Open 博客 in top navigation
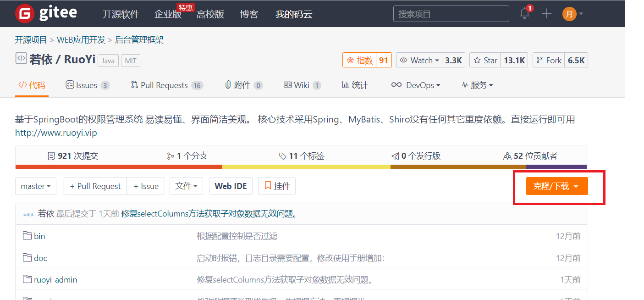This screenshot has height=300, width=644. (x=249, y=14)
